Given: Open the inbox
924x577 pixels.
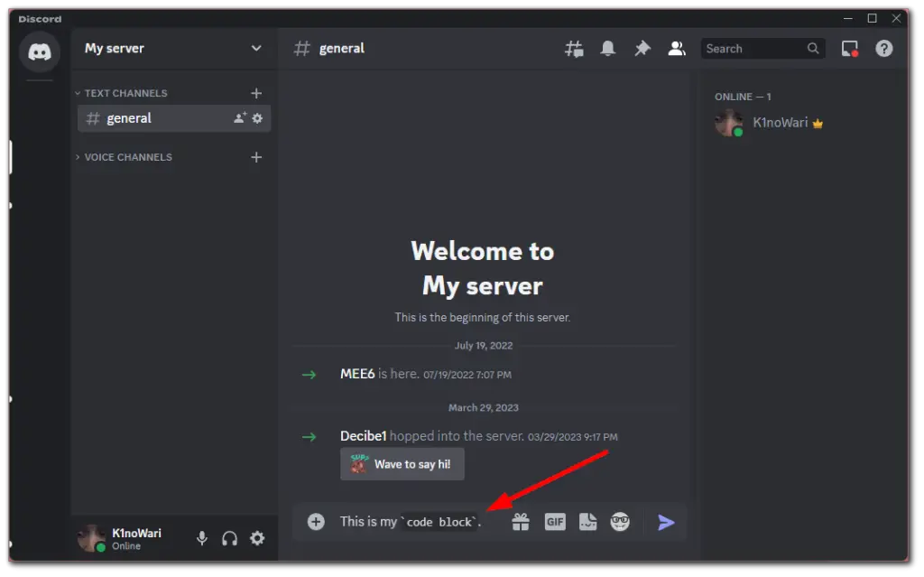Looking at the screenshot, I should click(x=849, y=48).
